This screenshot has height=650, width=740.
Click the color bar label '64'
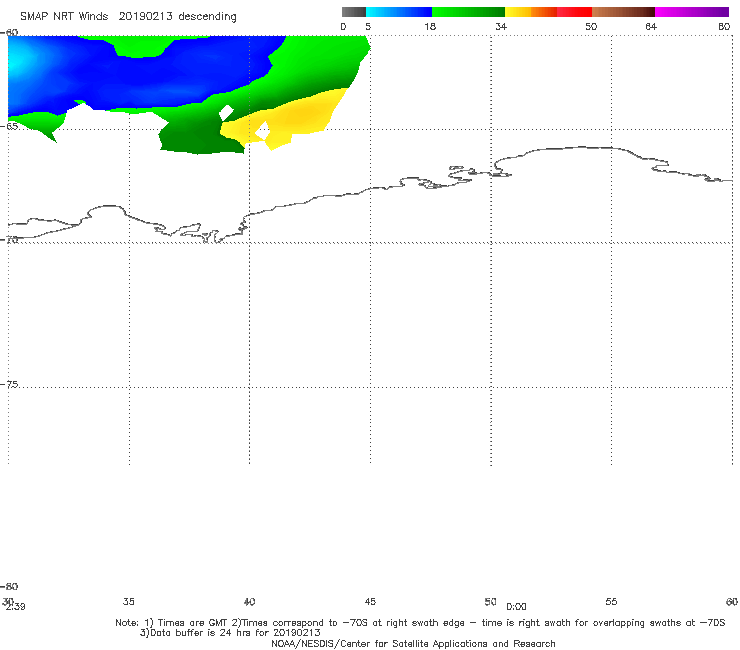point(651,26)
